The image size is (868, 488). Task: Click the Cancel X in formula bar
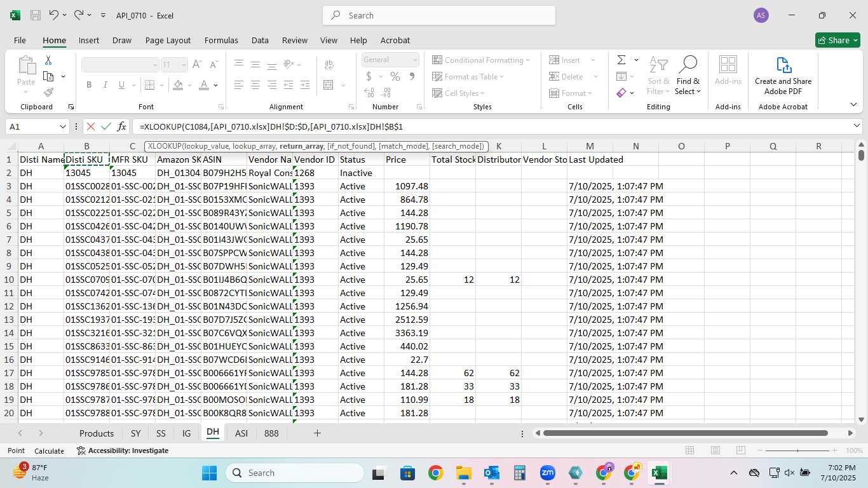click(x=91, y=126)
